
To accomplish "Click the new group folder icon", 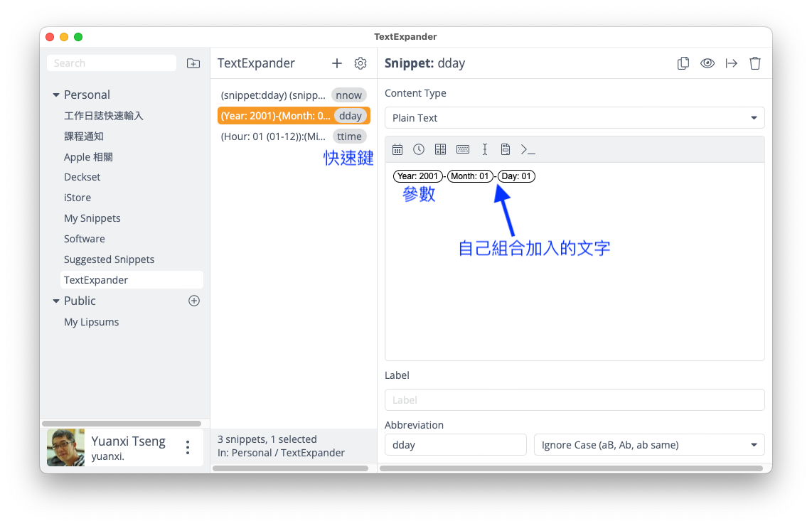I will pos(193,63).
